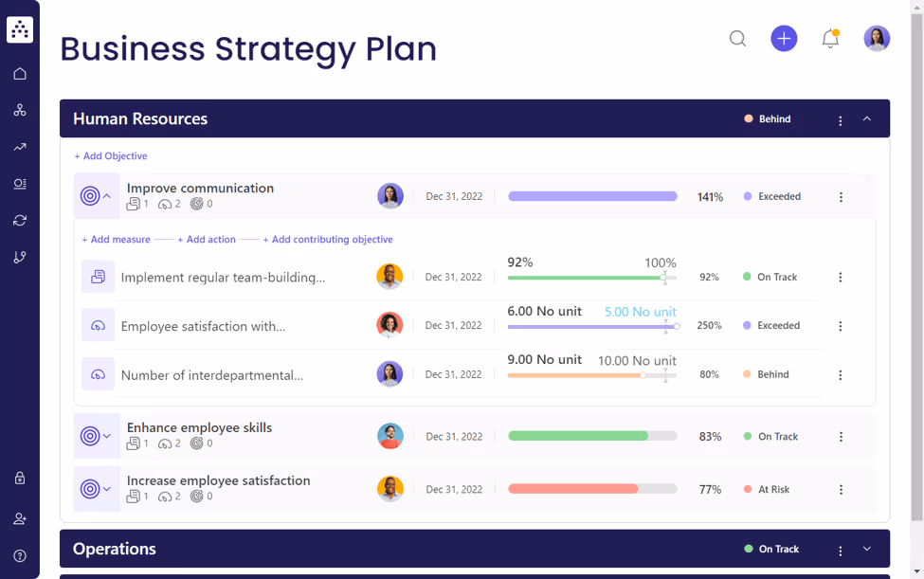Open the help question-mark icon in sidebar

[19, 556]
